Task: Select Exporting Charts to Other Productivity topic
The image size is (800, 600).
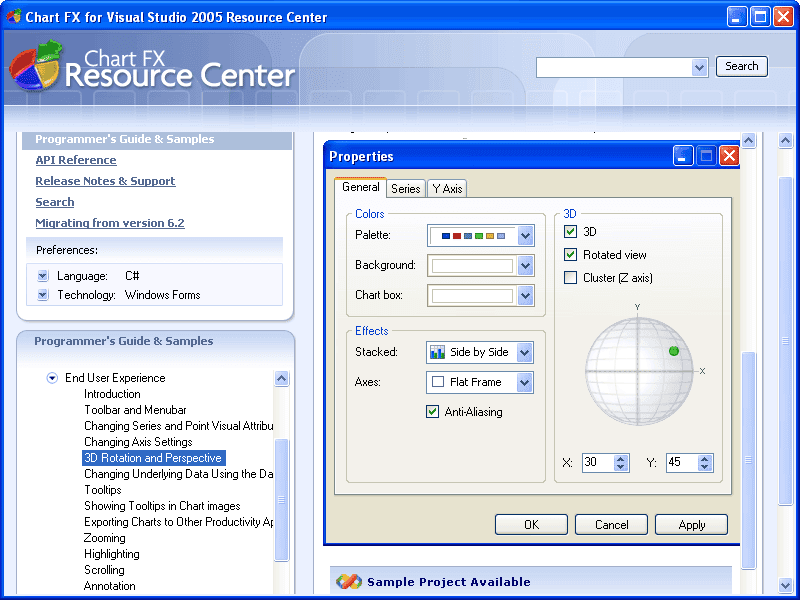Action: [x=179, y=521]
